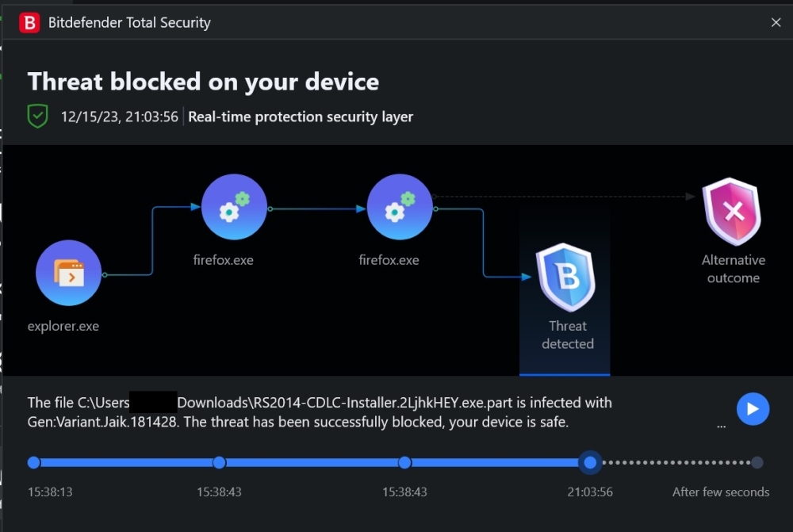The width and height of the screenshot is (793, 532).
Task: Click the Threat blocked on your device heading
Action: 203,81
